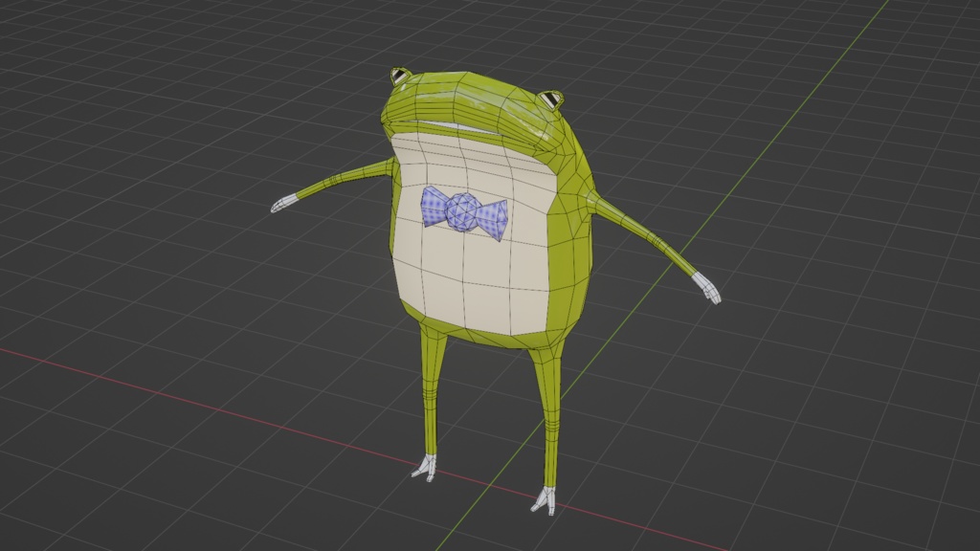Click the white foot of the right leg
Viewport: 980px width, 551px height.
pos(545,500)
